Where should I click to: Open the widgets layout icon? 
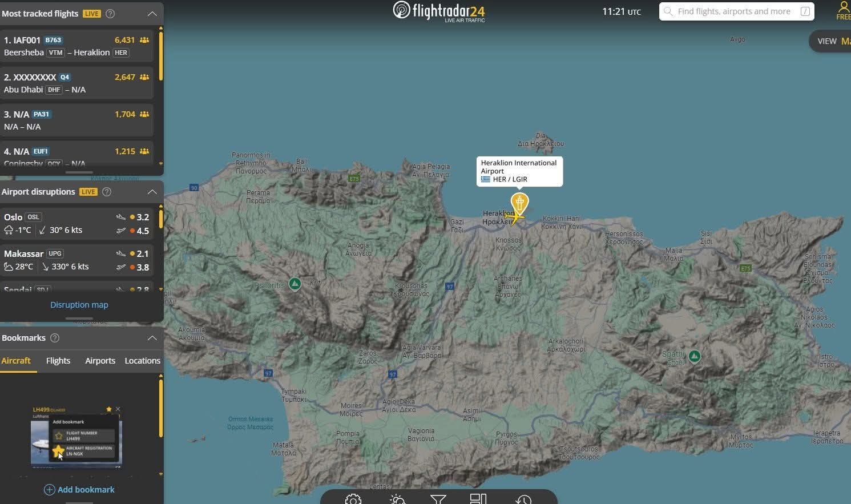coord(478,499)
